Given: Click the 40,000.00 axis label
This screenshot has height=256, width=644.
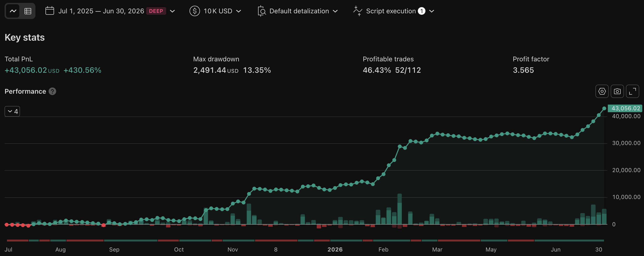Looking at the screenshot, I should coord(626,116).
